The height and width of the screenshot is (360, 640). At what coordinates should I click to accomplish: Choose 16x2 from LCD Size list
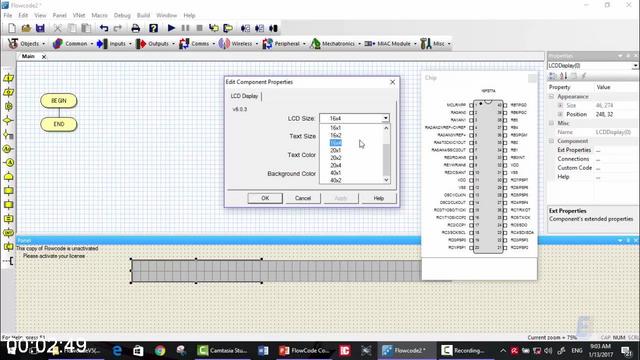(x=336, y=135)
